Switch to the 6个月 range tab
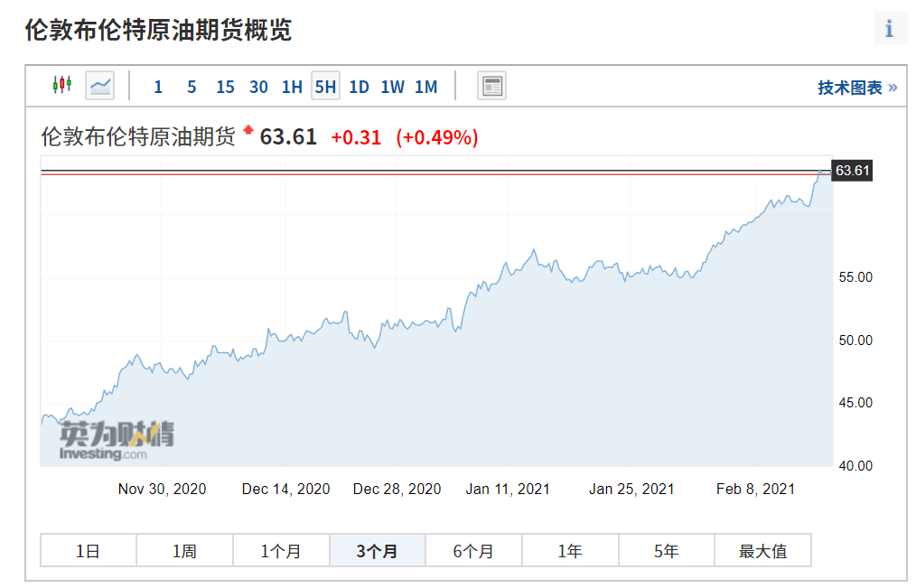The width and height of the screenshot is (916, 588). click(x=473, y=550)
